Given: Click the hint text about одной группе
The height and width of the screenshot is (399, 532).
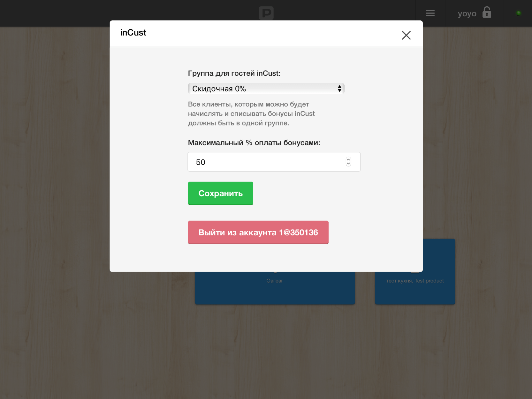Looking at the screenshot, I should tap(251, 114).
